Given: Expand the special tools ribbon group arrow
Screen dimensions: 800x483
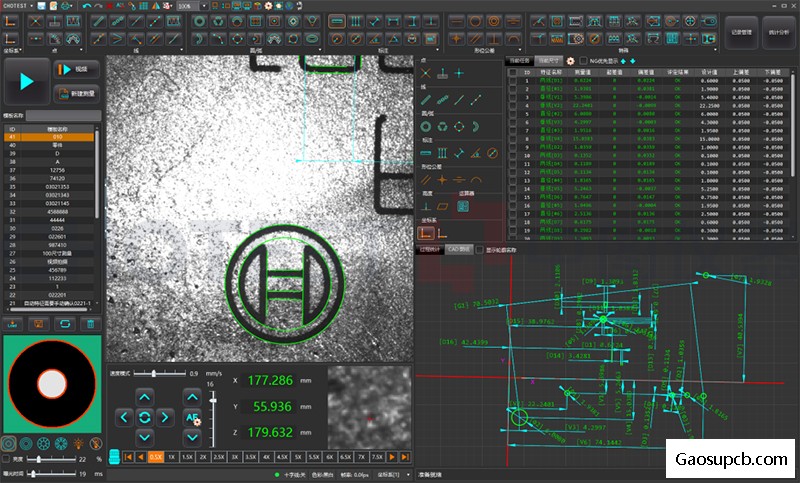Looking at the screenshot, I should 715,50.
